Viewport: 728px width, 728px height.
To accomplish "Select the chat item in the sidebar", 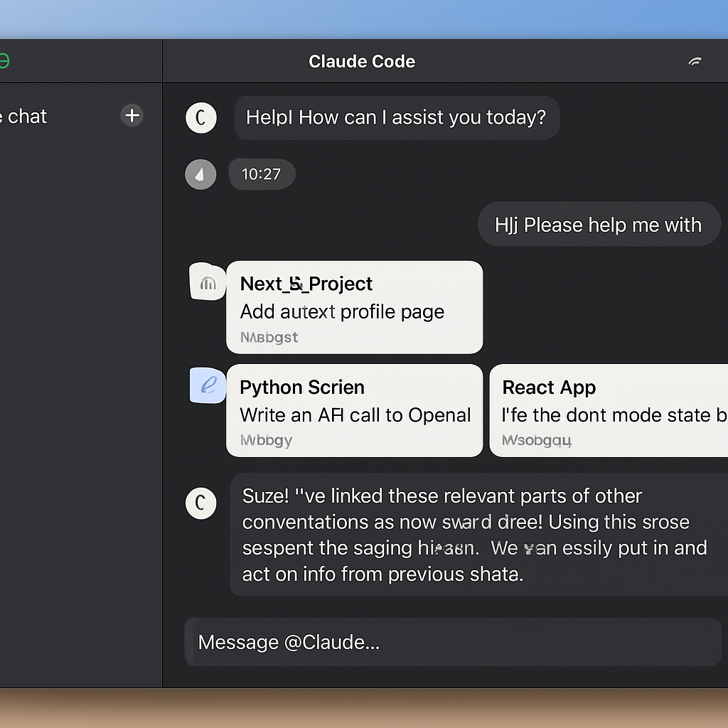I will coord(23,116).
